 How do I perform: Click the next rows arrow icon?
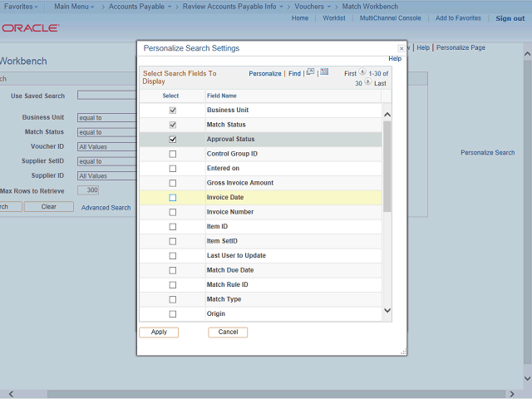coord(368,83)
